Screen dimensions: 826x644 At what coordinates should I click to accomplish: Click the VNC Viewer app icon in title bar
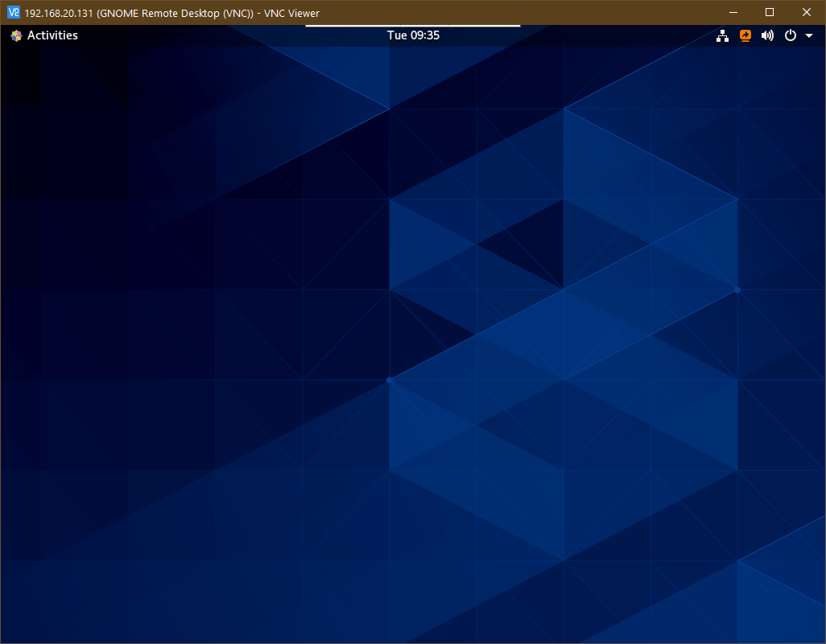[x=12, y=12]
